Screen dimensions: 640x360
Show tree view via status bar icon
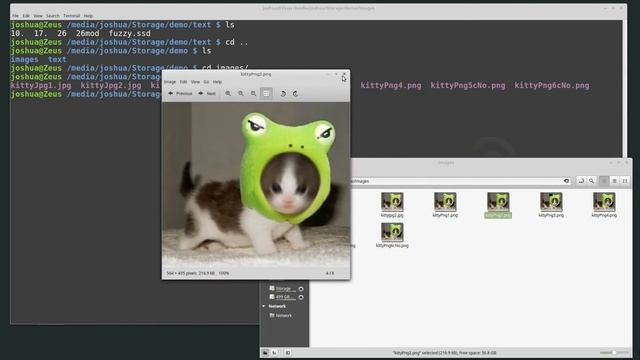pyautogui.click(x=275, y=353)
